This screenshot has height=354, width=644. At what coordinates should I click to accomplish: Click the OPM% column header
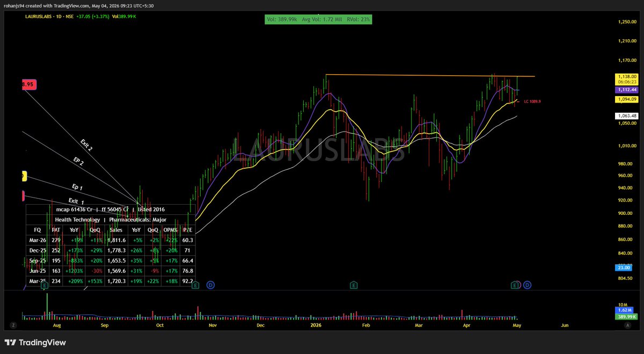click(170, 229)
